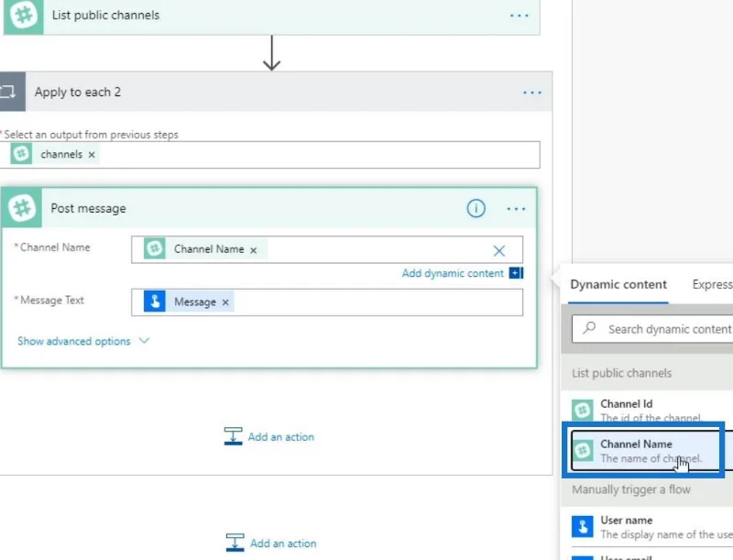Click inside the Message Text input field
Viewport: 733px width, 560px height.
click(x=327, y=302)
